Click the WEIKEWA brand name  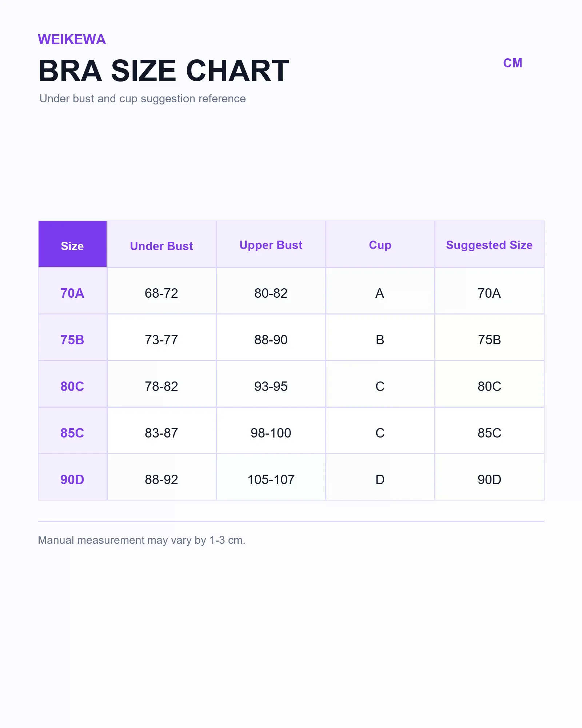pos(72,39)
